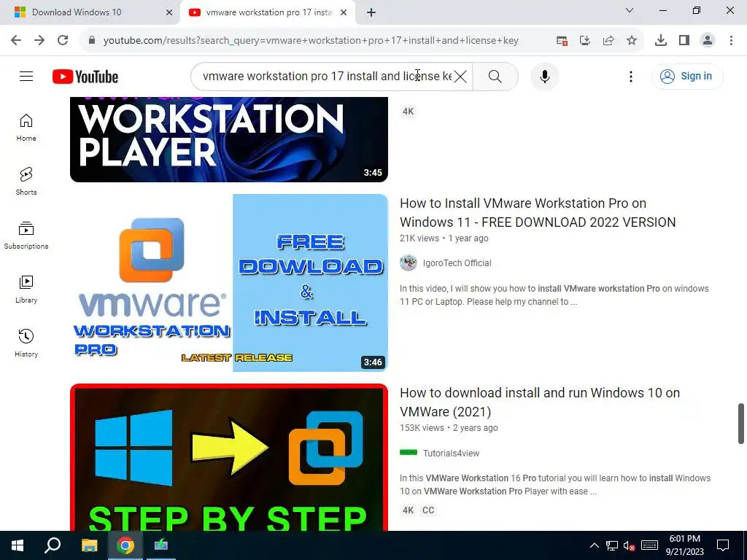Open Home in YouTube sidebar
This screenshot has width=747, height=560.
[26, 128]
